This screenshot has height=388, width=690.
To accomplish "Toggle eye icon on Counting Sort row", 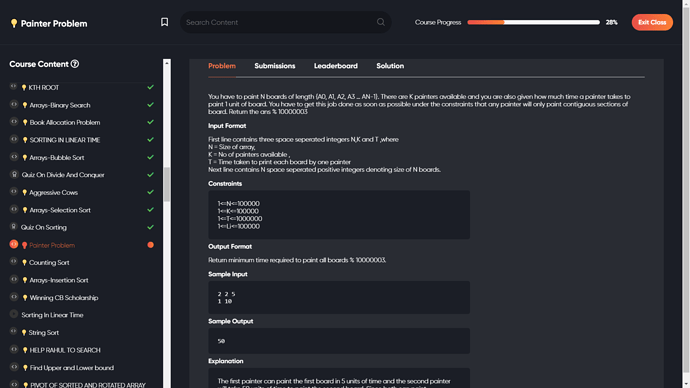I will (x=14, y=261).
